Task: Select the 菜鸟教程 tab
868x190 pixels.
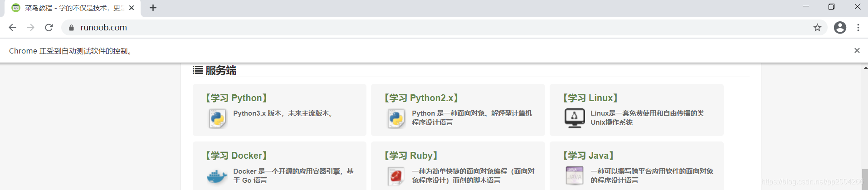Action: [73, 8]
